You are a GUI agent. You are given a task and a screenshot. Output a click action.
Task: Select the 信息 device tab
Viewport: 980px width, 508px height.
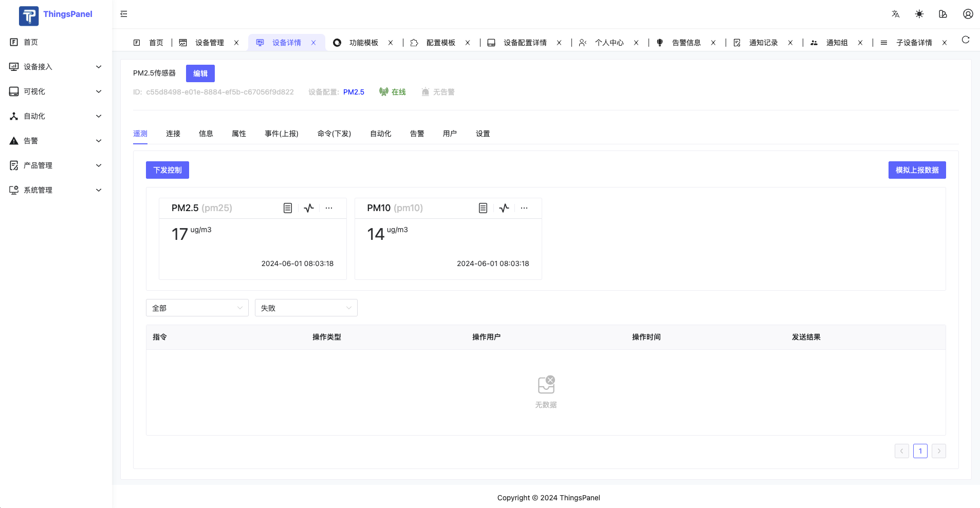(x=206, y=134)
